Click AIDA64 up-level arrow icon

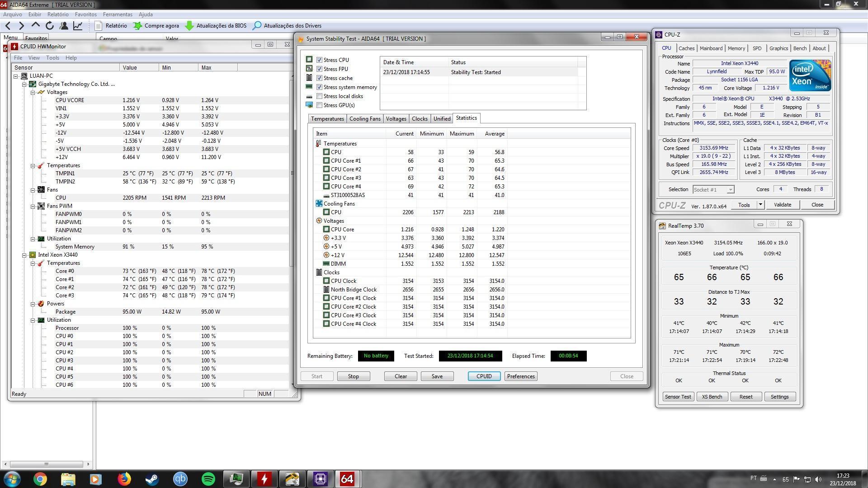coord(35,25)
